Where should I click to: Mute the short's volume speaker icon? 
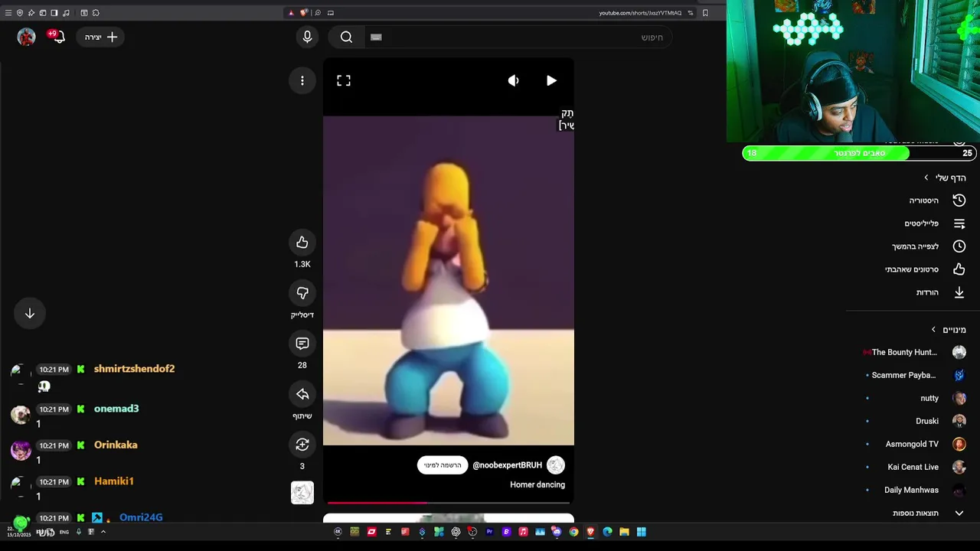513,80
